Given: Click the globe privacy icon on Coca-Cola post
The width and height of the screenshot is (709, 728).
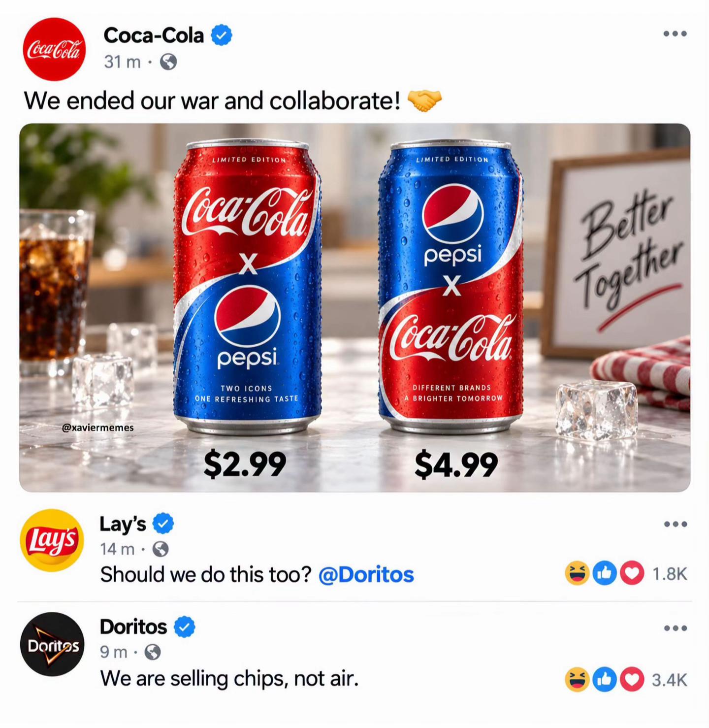Looking at the screenshot, I should tap(168, 62).
